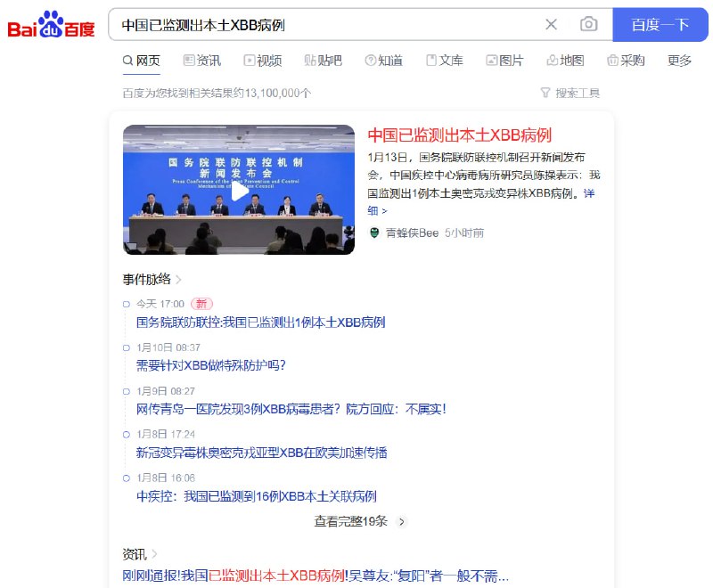Image resolution: width=713 pixels, height=588 pixels.
Task: Open the 采购 tab
Action: (626, 61)
